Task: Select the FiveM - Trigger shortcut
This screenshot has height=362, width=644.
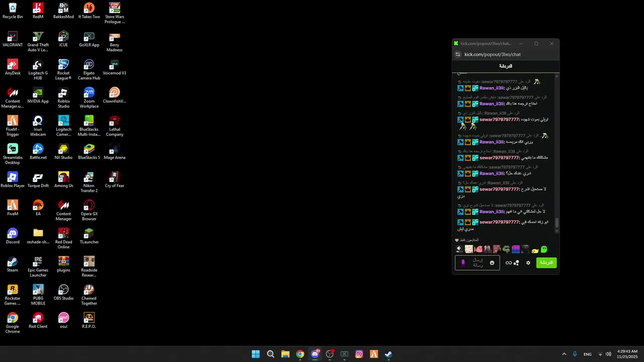Action: click(13, 126)
